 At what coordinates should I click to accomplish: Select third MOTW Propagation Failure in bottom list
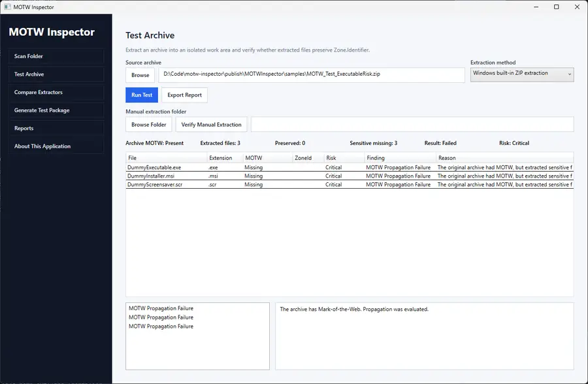click(x=161, y=327)
